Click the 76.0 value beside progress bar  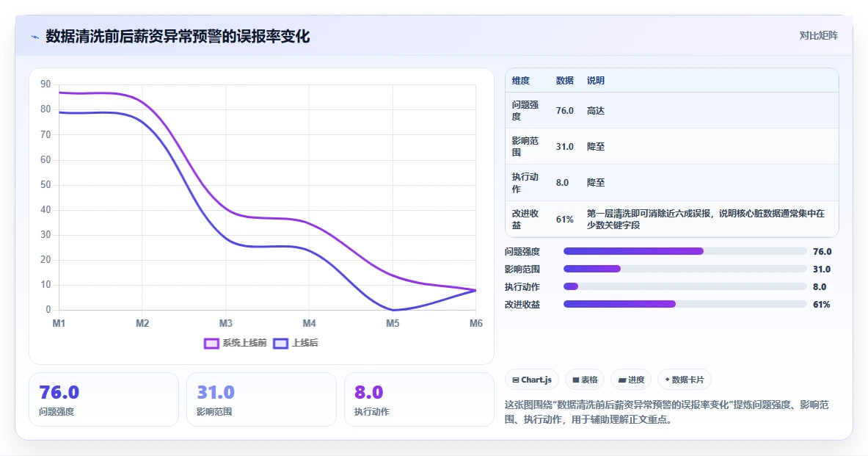coord(822,252)
